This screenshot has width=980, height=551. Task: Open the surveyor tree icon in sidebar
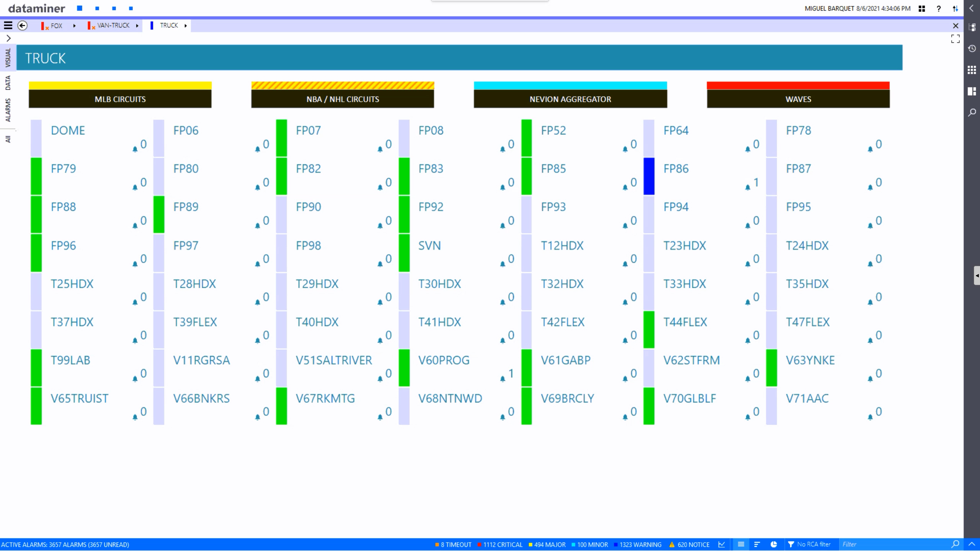pos(972,27)
